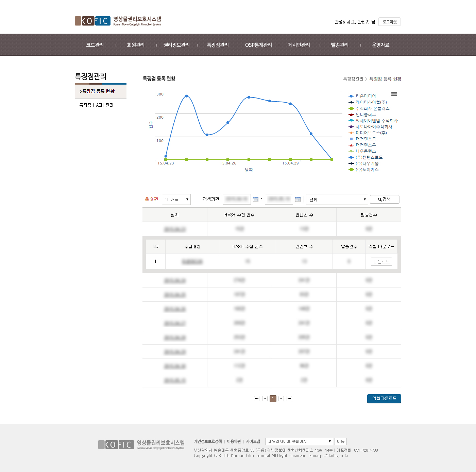This screenshot has width=476, height=472.
Task: Expand the 10개씩 rows-per-page dropdown
Action: pyautogui.click(x=176, y=199)
